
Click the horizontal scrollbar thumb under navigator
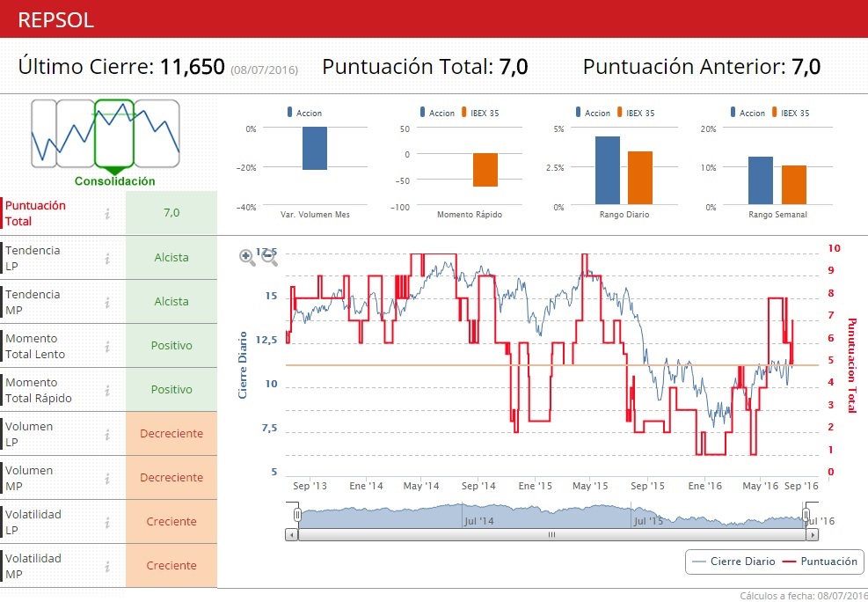click(x=552, y=535)
